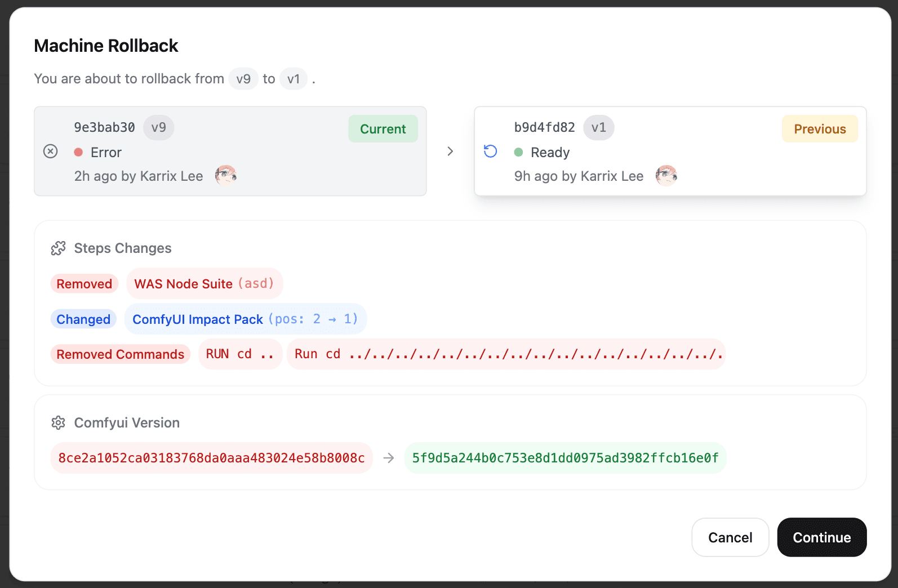Viewport: 898px width, 588px height.
Task: Select the b9d4fd82 commit hash text
Action: 545,128
